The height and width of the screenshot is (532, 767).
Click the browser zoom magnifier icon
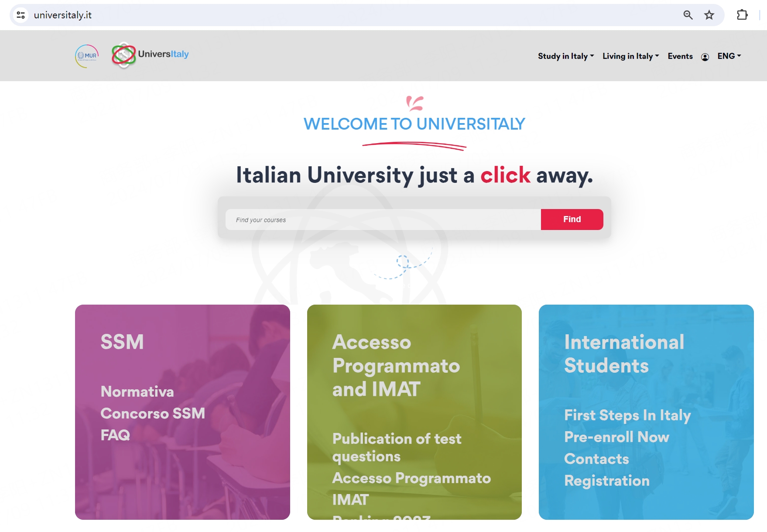click(x=688, y=15)
